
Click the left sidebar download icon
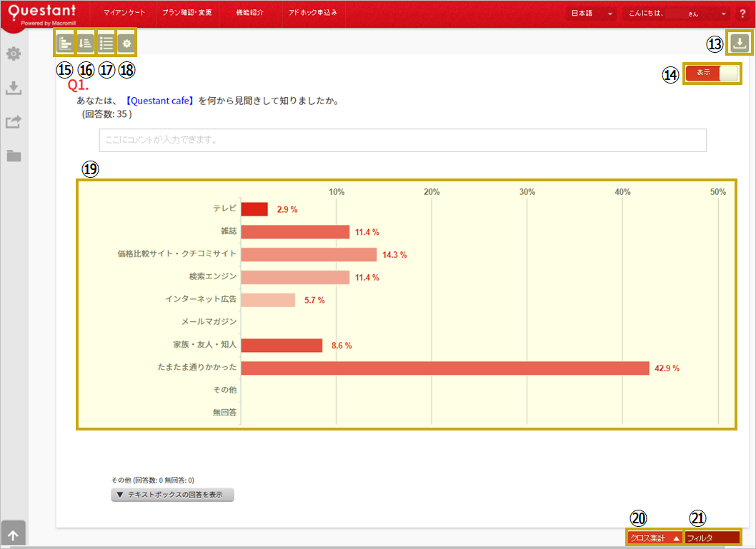[14, 88]
